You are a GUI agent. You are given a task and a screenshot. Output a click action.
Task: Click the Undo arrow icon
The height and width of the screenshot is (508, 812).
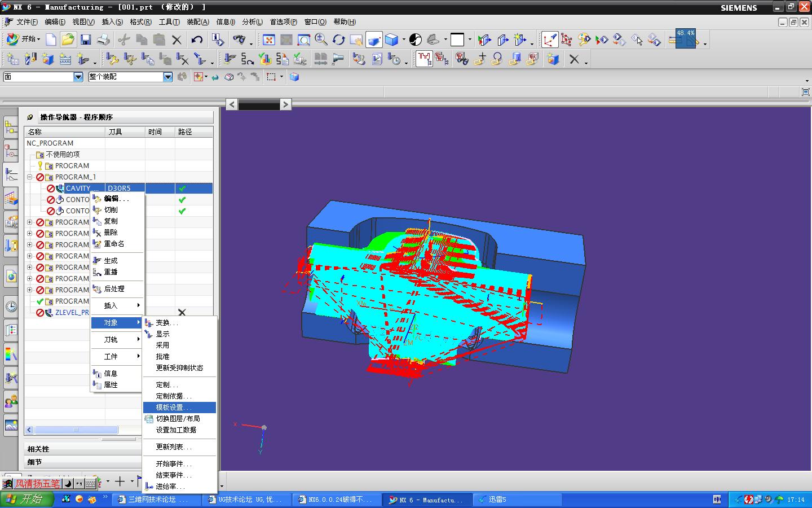pos(197,40)
